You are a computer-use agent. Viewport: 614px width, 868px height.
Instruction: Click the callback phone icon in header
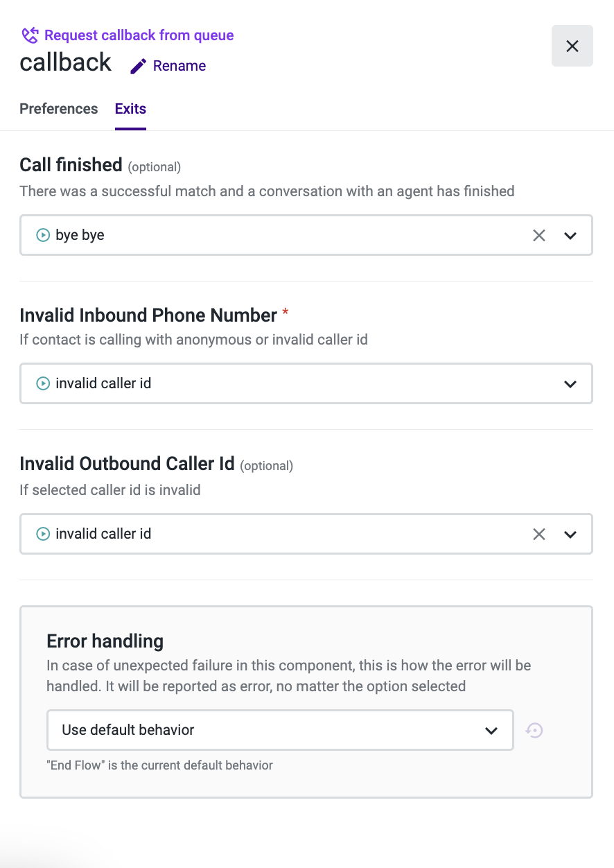click(x=30, y=35)
